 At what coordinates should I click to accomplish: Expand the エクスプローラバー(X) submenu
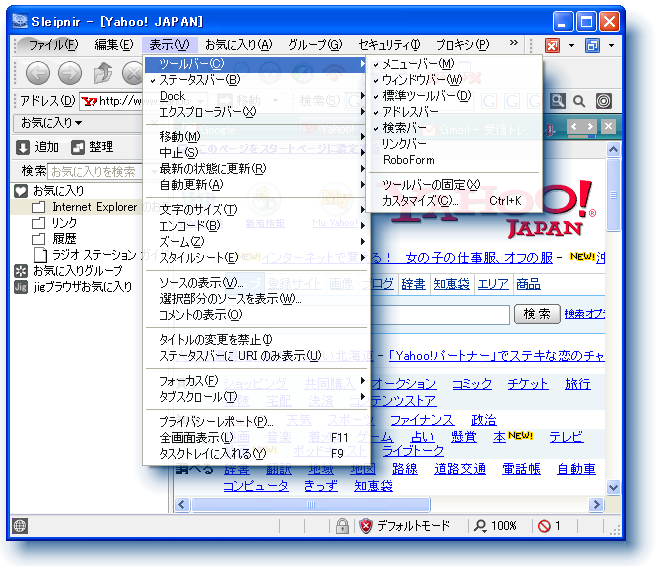coord(256,112)
